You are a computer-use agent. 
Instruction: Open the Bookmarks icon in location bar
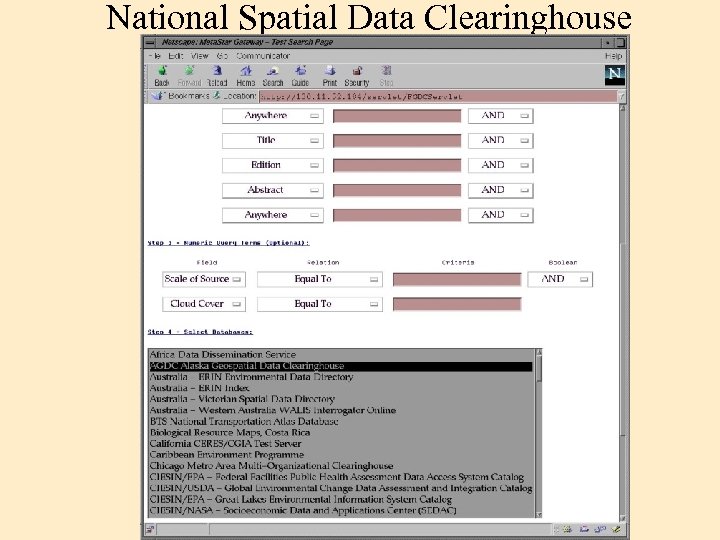pos(158,96)
